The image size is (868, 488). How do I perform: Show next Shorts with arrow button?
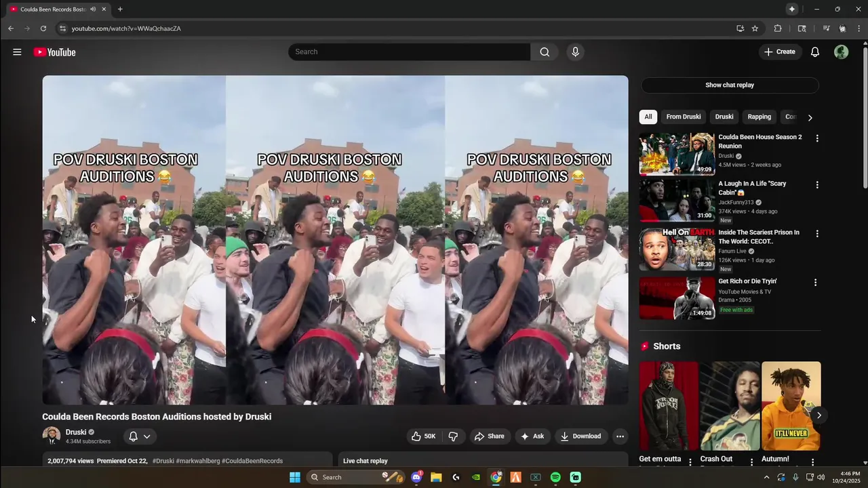818,415
